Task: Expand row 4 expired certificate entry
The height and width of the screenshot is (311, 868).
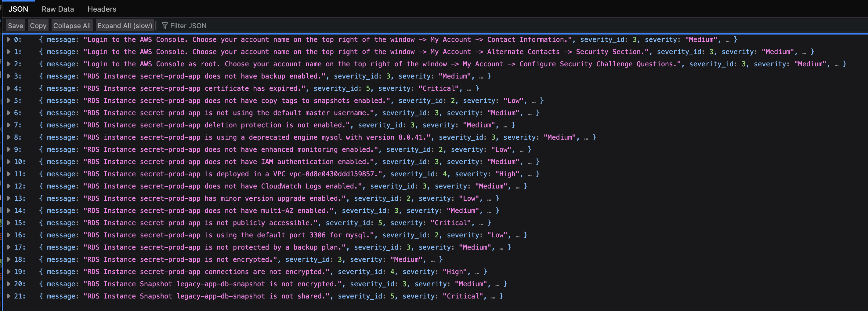Action: [9, 88]
